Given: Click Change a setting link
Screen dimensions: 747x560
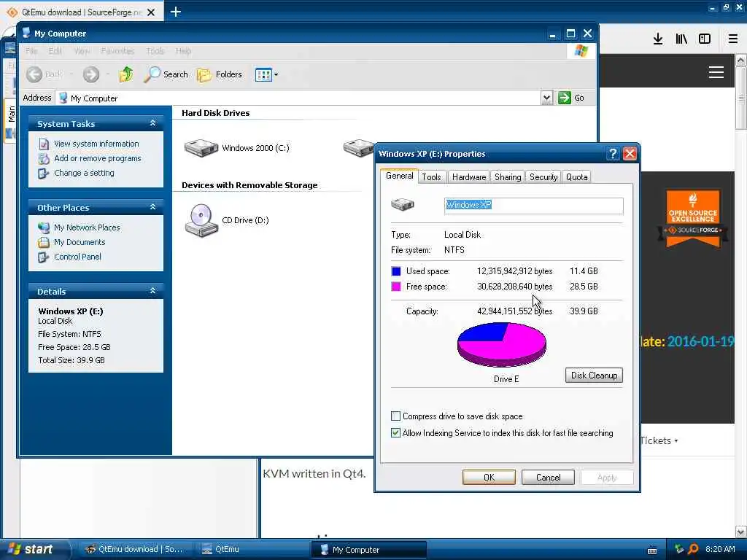Looking at the screenshot, I should click(84, 173).
